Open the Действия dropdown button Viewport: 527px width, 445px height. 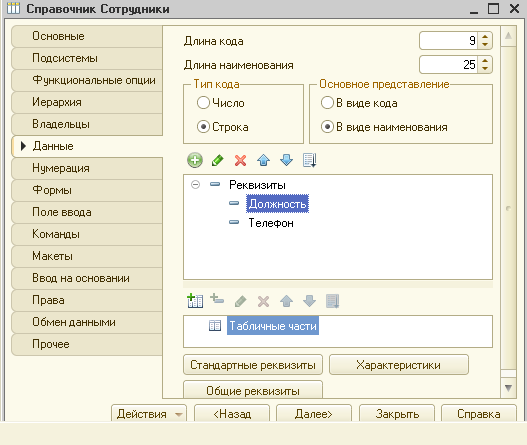[149, 414]
